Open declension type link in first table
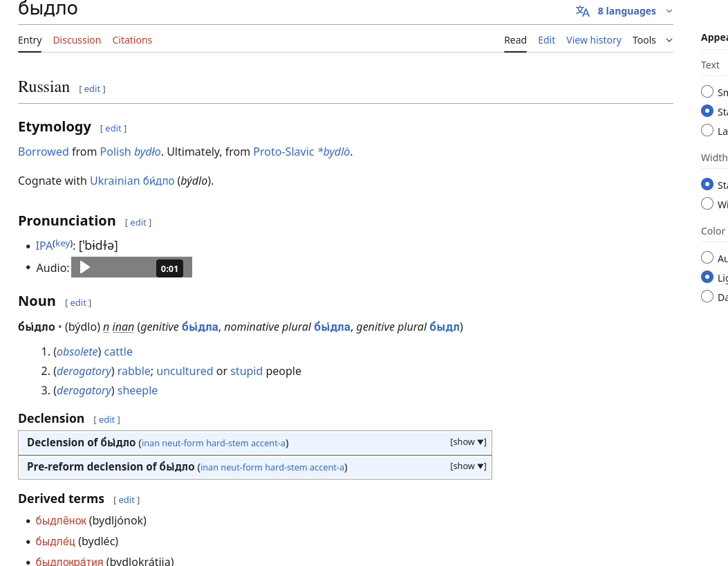Viewport: 728px width, 566px height. (214, 444)
